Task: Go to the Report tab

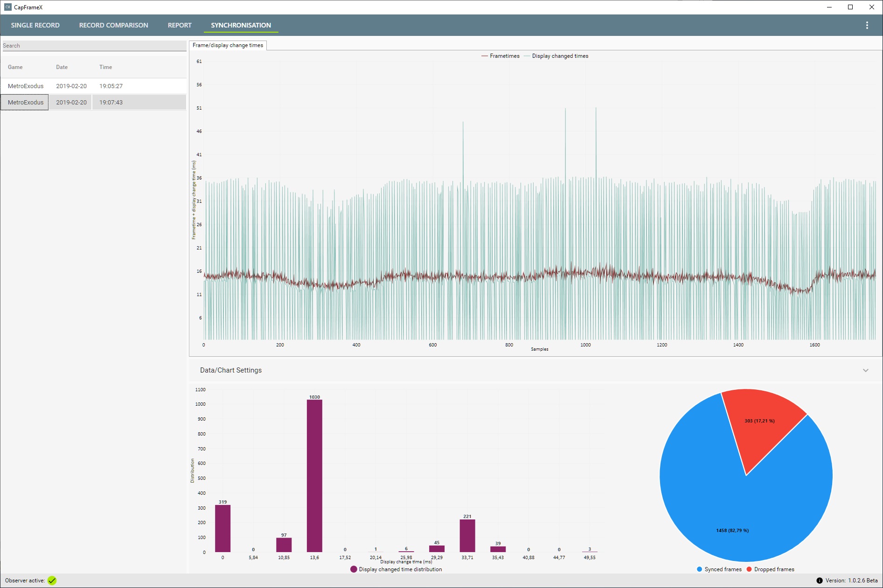Action: [180, 25]
